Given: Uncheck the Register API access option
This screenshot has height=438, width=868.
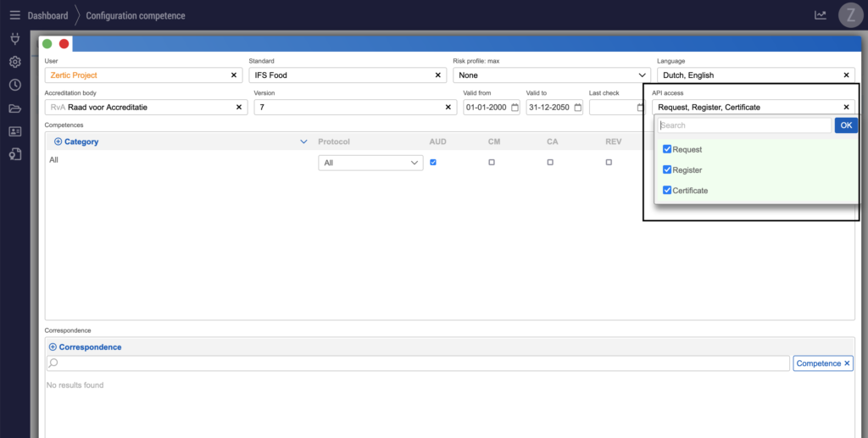Looking at the screenshot, I should pos(667,169).
